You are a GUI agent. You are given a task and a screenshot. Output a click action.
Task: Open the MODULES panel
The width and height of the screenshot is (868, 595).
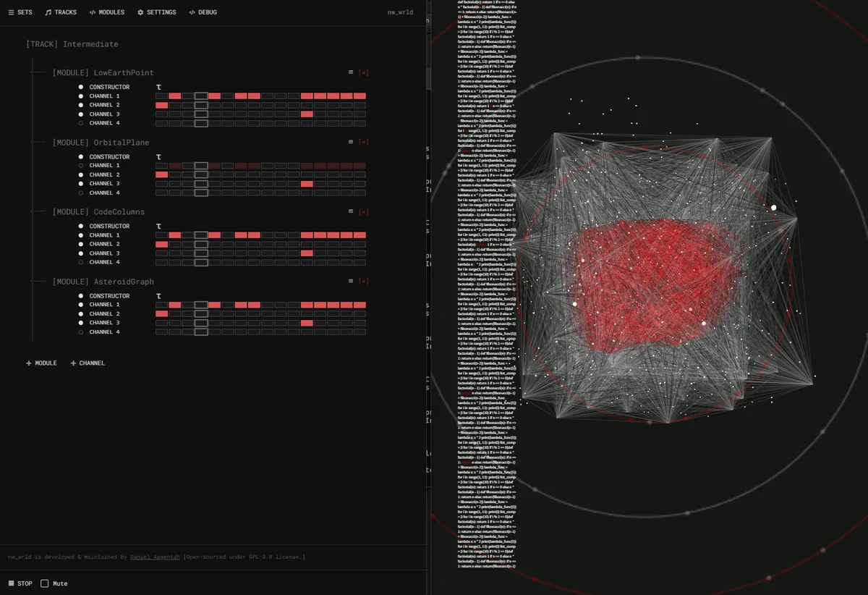[x=107, y=12]
